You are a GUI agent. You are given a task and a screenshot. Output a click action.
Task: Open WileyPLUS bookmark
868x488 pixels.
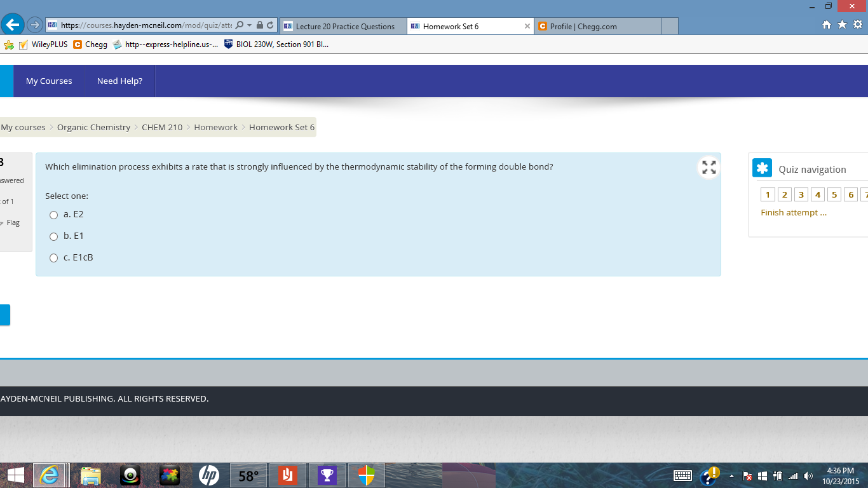43,44
